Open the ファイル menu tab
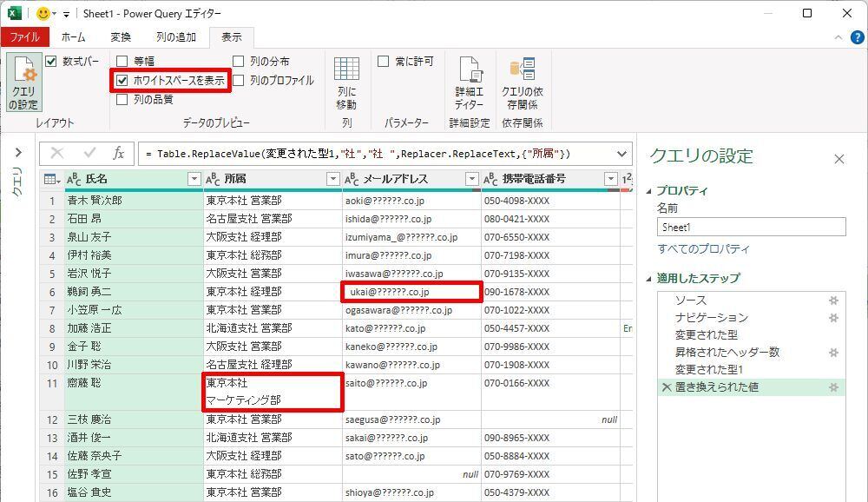This screenshot has height=502, width=868. (24, 37)
